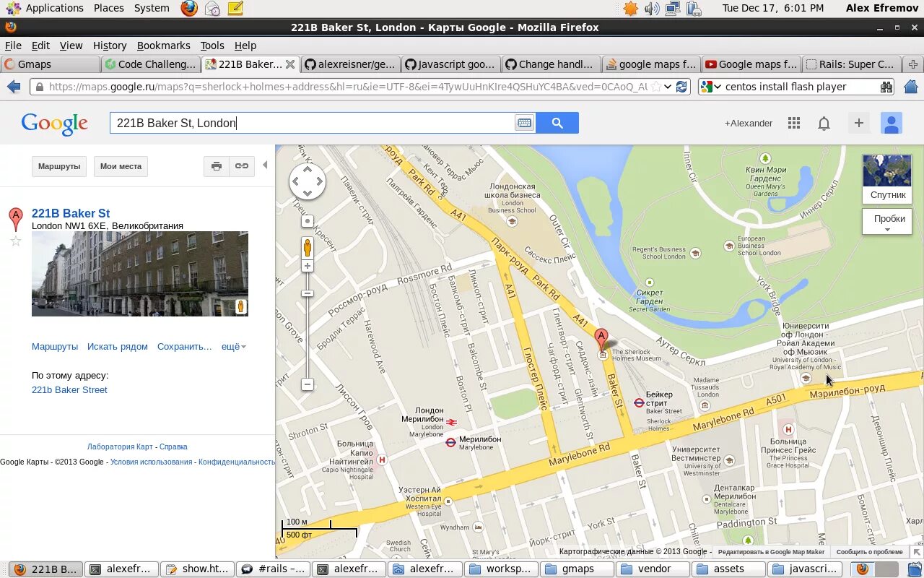Switch to Спутник satellite view
The image size is (924, 578).
[x=887, y=179]
